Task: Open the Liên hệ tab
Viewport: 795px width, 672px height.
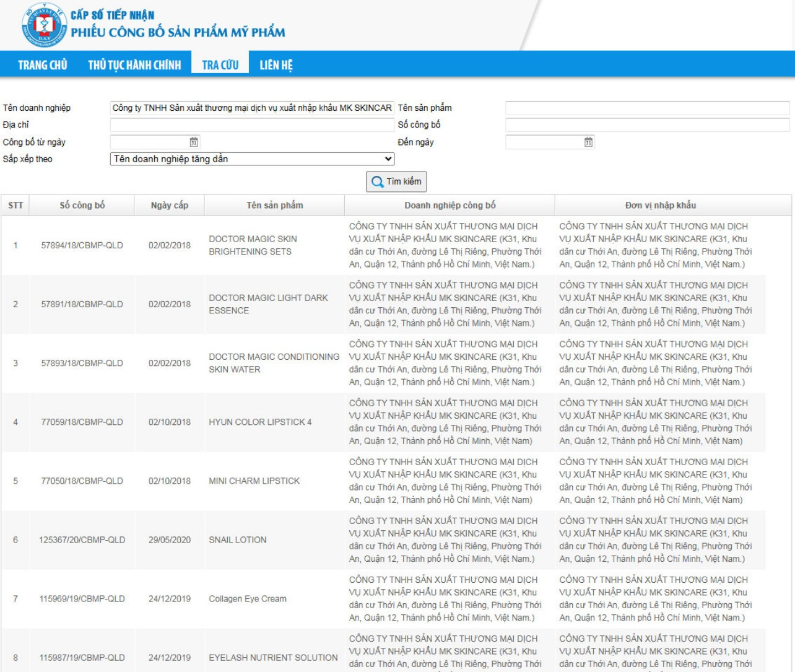Action: 276,65
